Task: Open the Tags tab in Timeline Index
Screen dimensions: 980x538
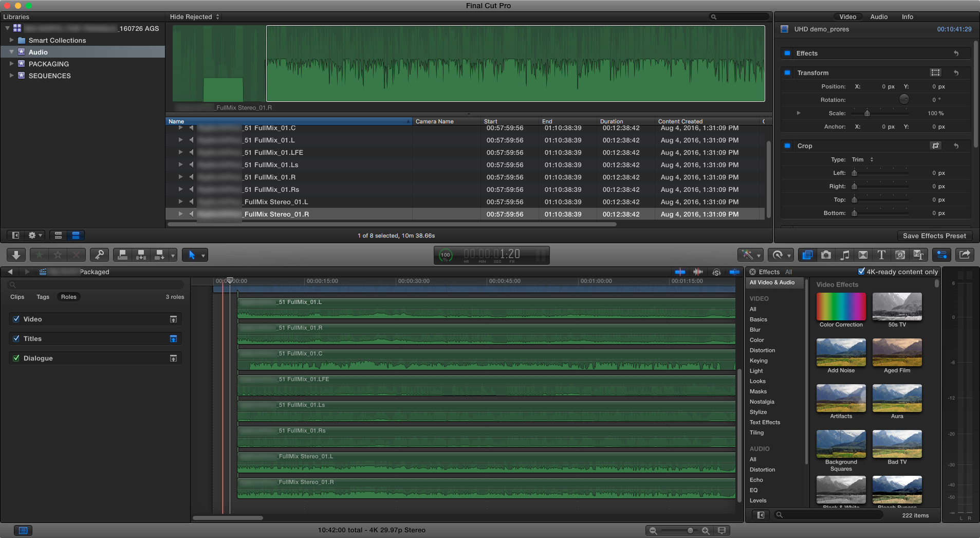Action: [43, 297]
